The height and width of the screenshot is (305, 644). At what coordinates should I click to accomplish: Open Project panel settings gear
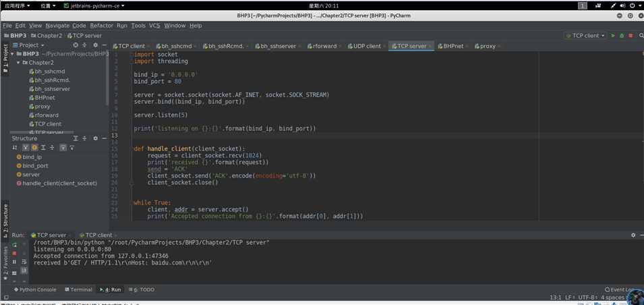96,45
